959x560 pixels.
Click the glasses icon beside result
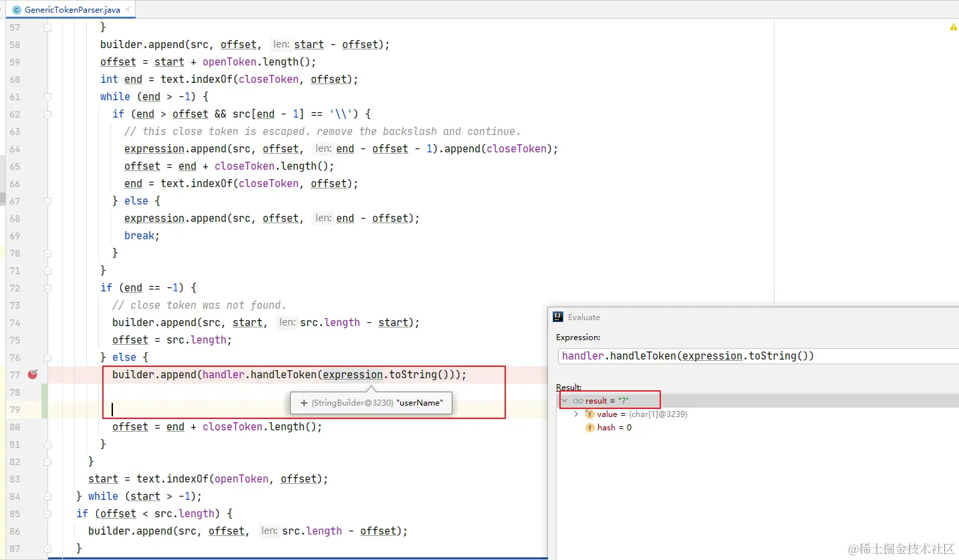(x=578, y=401)
